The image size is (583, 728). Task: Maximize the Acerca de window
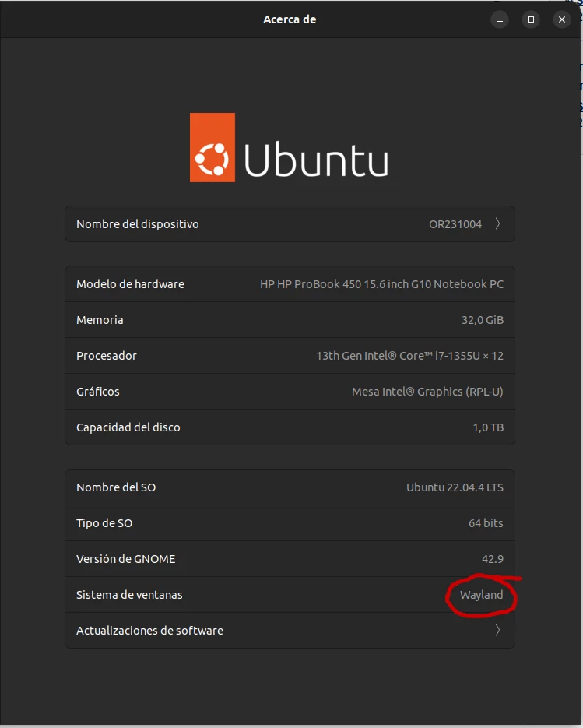click(531, 19)
